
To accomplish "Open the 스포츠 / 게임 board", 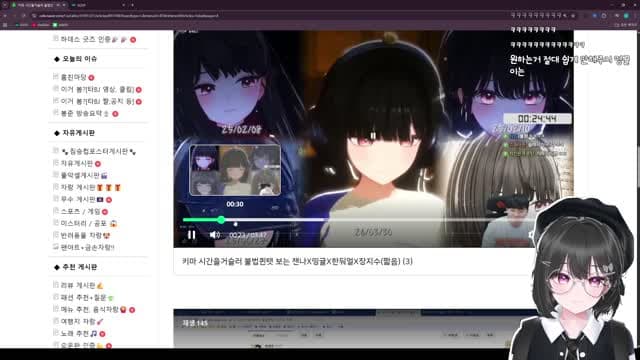I will point(80,211).
